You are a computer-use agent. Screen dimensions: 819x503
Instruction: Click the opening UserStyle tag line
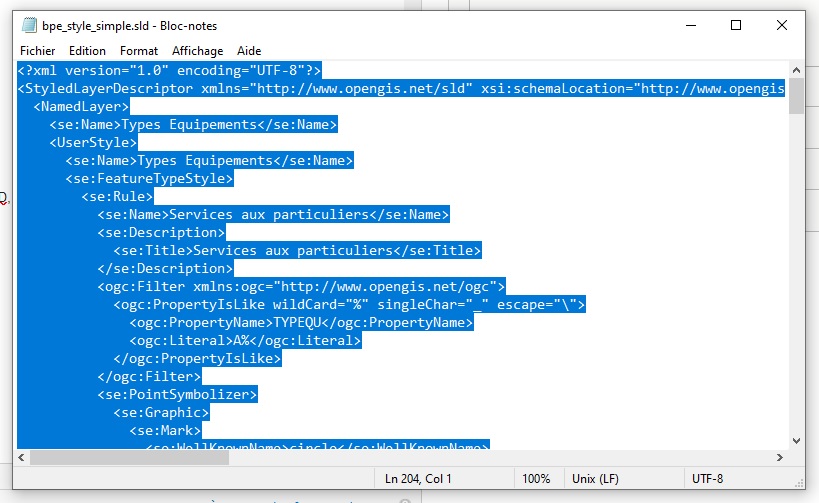tap(93, 143)
